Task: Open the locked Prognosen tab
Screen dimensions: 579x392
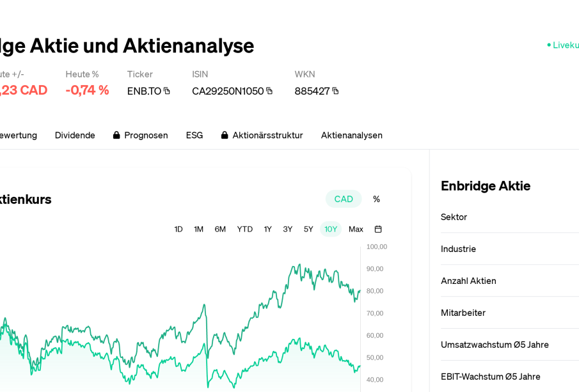Action: tap(146, 135)
